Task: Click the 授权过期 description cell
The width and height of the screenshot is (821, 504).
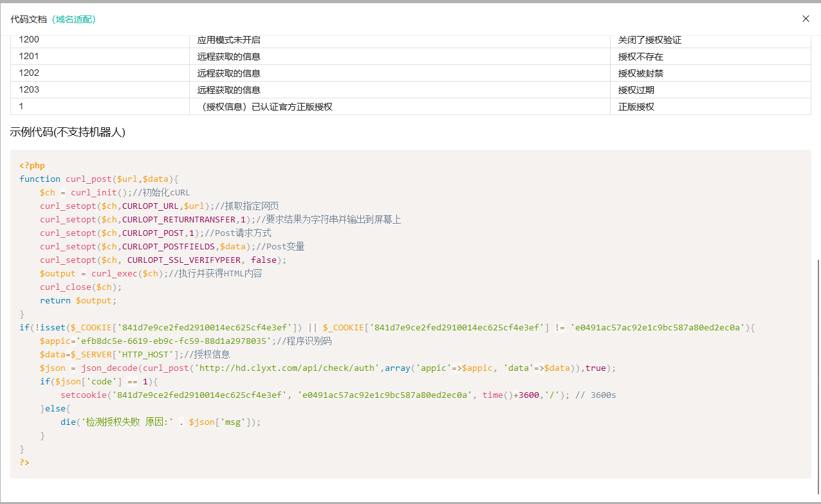Action: pyautogui.click(x=636, y=90)
